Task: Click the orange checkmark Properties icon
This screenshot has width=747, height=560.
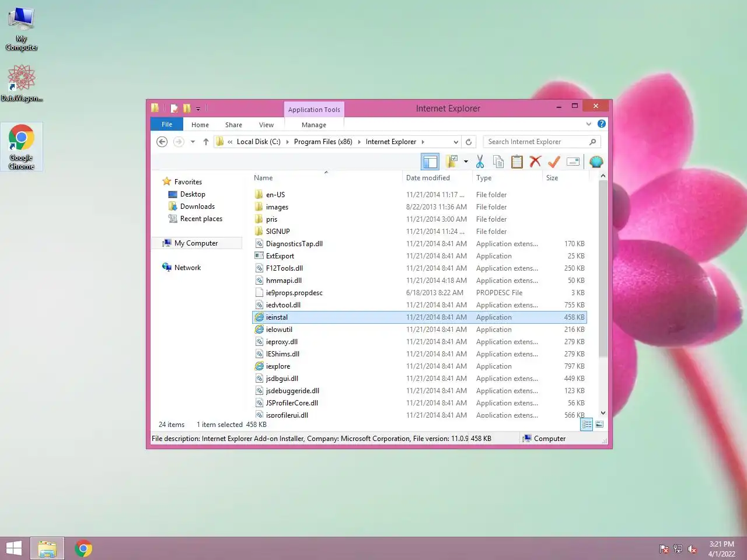Action: 554,162
